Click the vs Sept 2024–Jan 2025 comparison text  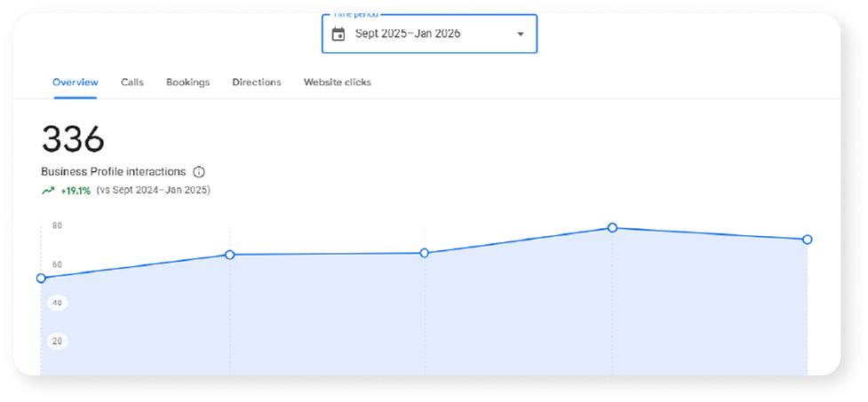(x=154, y=191)
